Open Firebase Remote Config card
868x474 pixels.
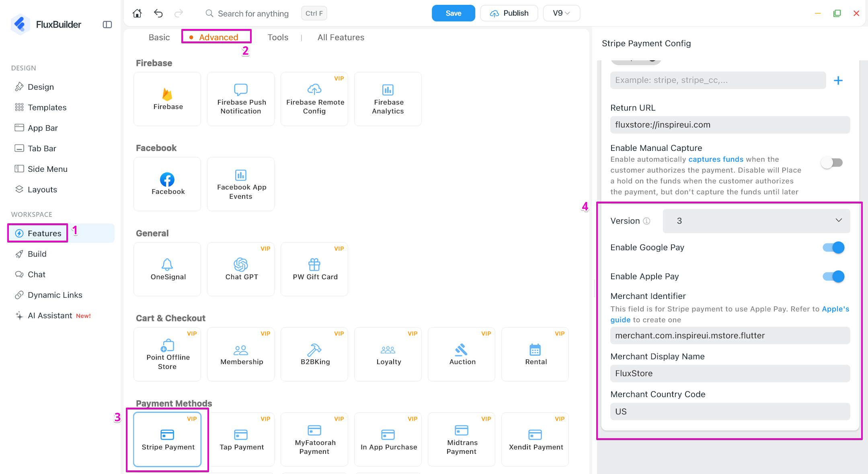click(x=314, y=99)
